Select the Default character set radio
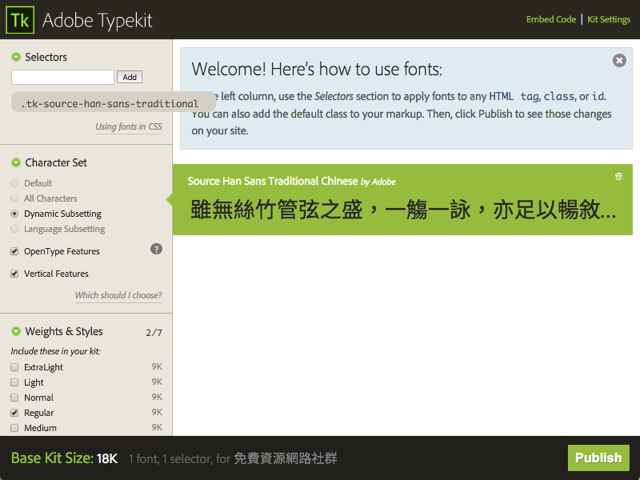The height and width of the screenshot is (480, 640). pos(14,184)
